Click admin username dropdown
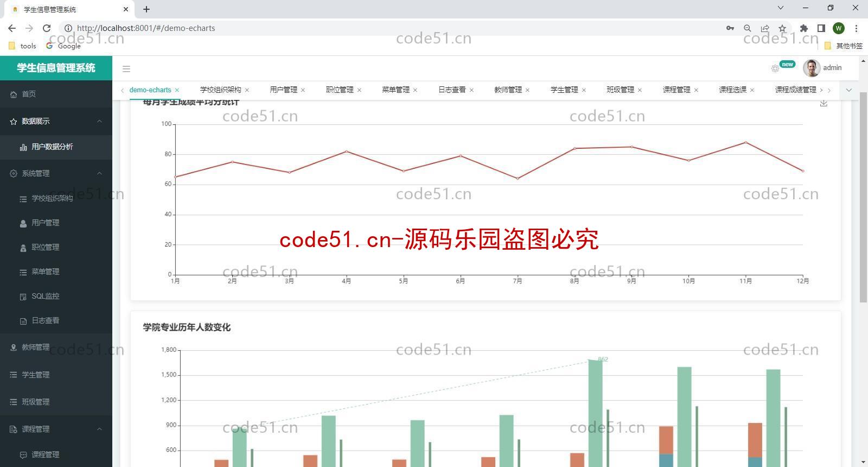Screen dimensions: 868x467 coord(832,68)
